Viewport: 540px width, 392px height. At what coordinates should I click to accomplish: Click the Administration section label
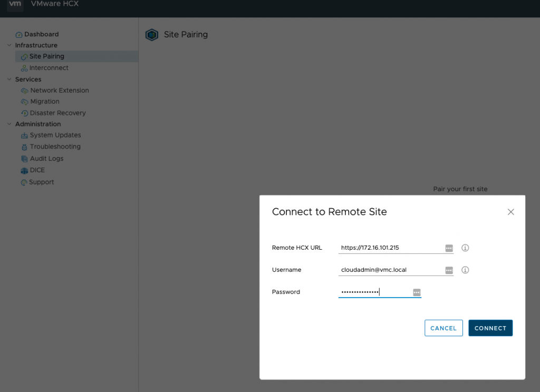pyautogui.click(x=38, y=124)
